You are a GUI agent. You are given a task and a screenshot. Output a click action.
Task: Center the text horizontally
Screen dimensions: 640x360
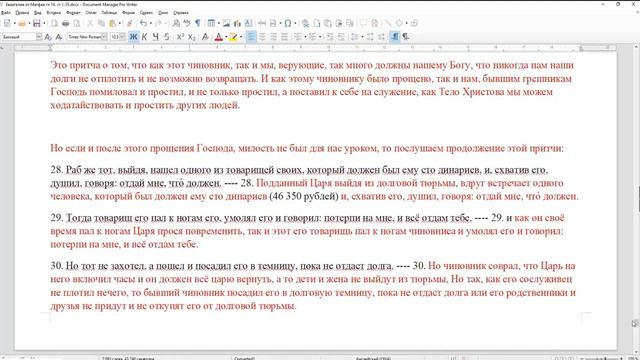[x=262, y=37]
